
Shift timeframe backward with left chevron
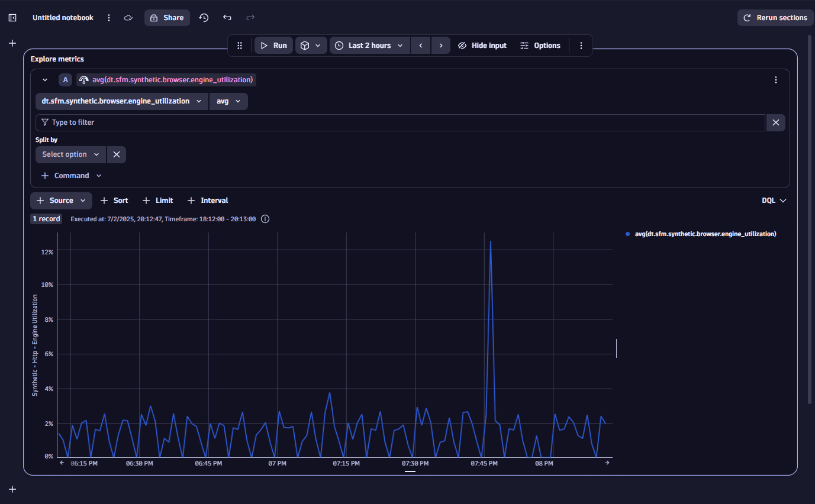pos(420,46)
